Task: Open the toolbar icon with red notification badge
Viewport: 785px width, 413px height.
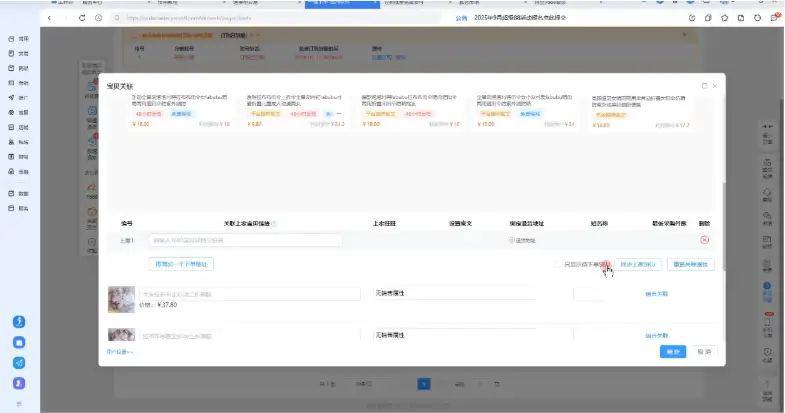Action: tap(774, 18)
